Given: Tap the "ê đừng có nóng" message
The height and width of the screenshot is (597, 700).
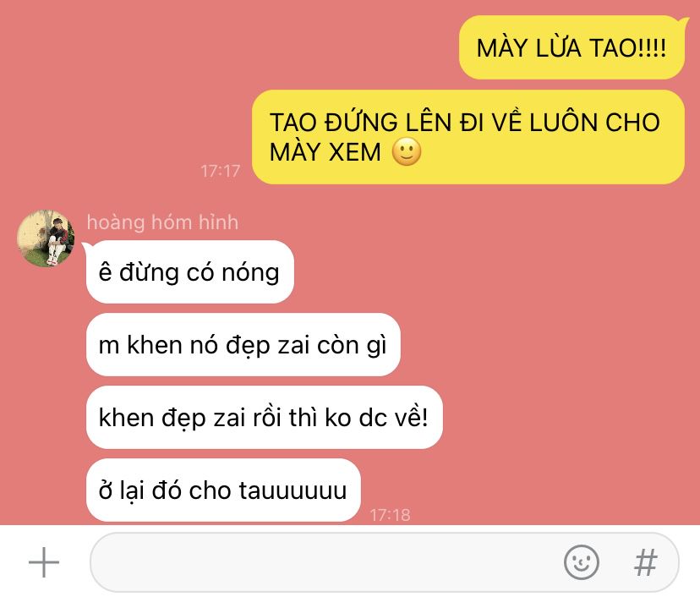Looking at the screenshot, I should click(189, 272).
